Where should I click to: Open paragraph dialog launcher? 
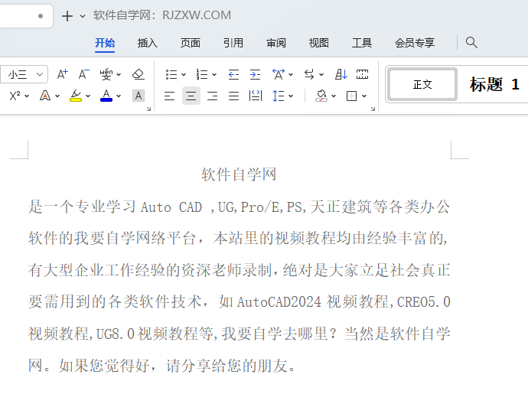pyautogui.click(x=373, y=109)
